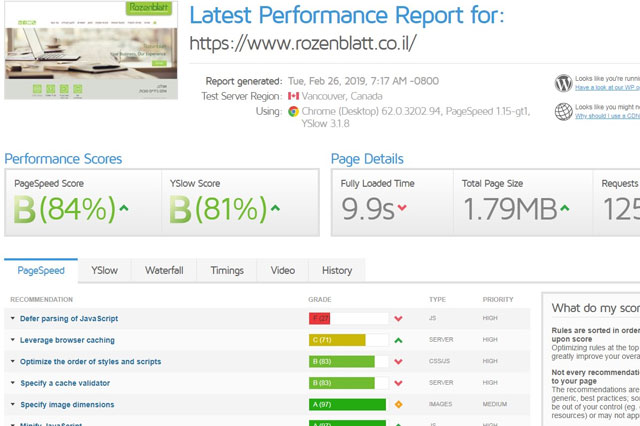This screenshot has width=640, height=426.
Task: Click orange diamond for Specify image dimensions
Action: coord(398,404)
